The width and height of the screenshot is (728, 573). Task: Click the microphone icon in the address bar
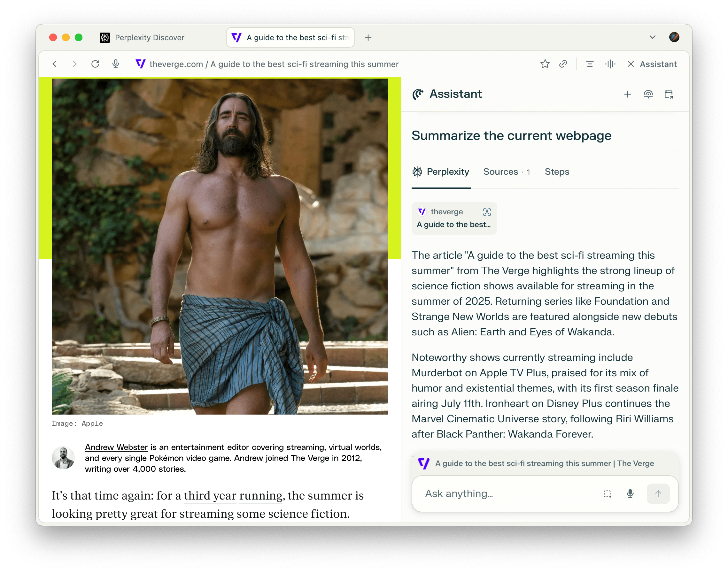(x=115, y=64)
